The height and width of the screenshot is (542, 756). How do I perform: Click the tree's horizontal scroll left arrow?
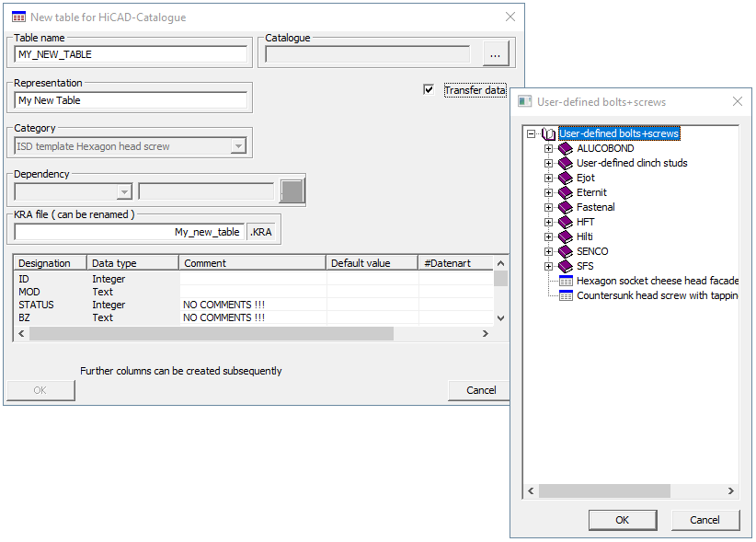pyautogui.click(x=531, y=490)
